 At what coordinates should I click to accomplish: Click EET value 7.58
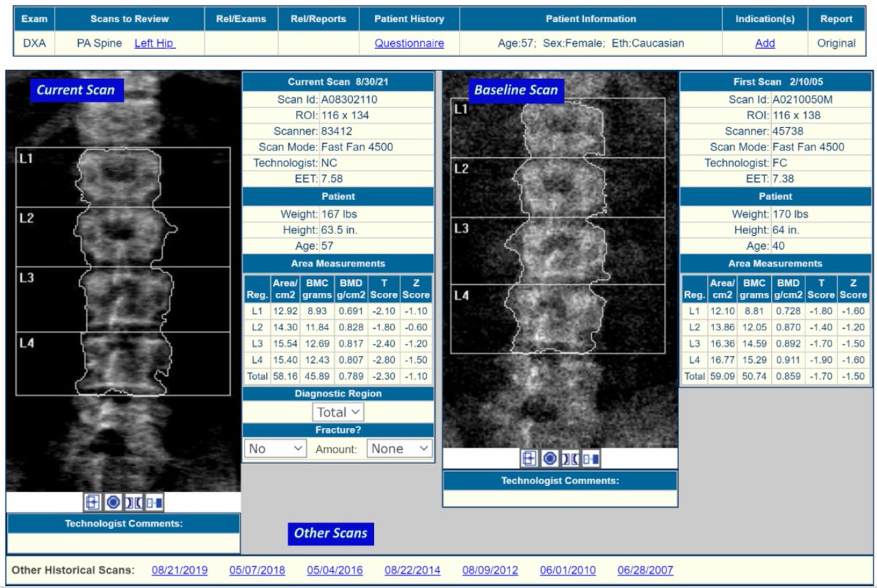332,179
